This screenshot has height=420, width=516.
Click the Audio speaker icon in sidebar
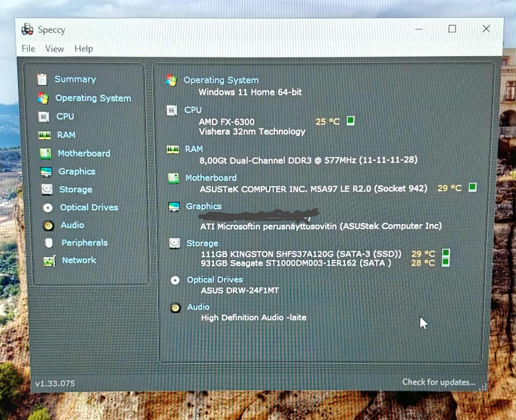(48, 225)
